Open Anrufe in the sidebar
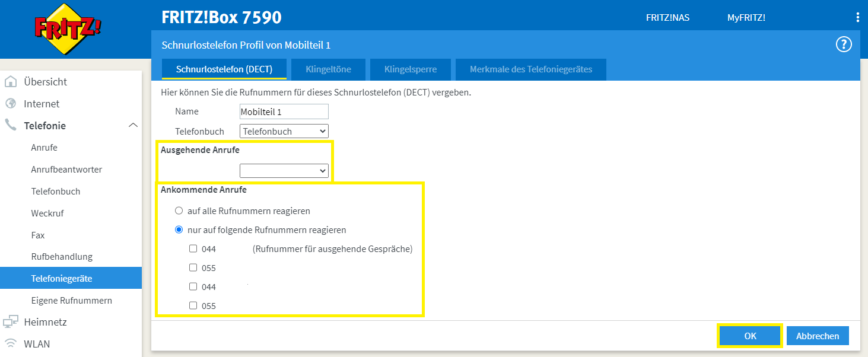The width and height of the screenshot is (868, 357). tap(44, 148)
